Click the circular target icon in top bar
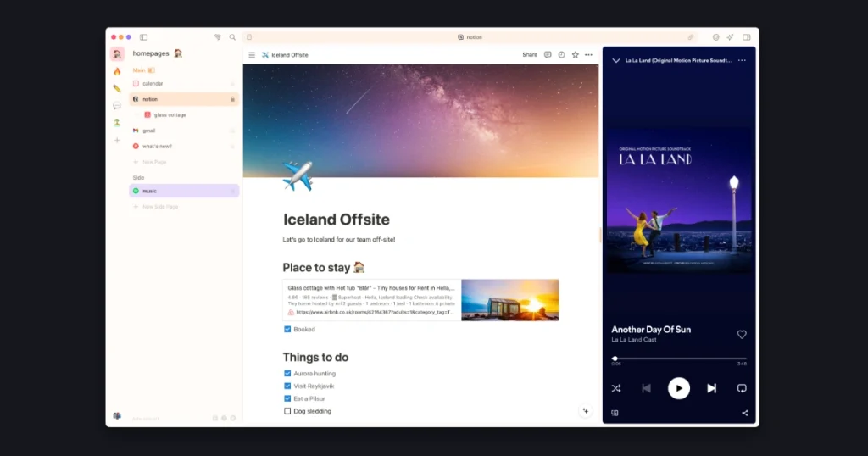868x456 pixels. point(715,37)
